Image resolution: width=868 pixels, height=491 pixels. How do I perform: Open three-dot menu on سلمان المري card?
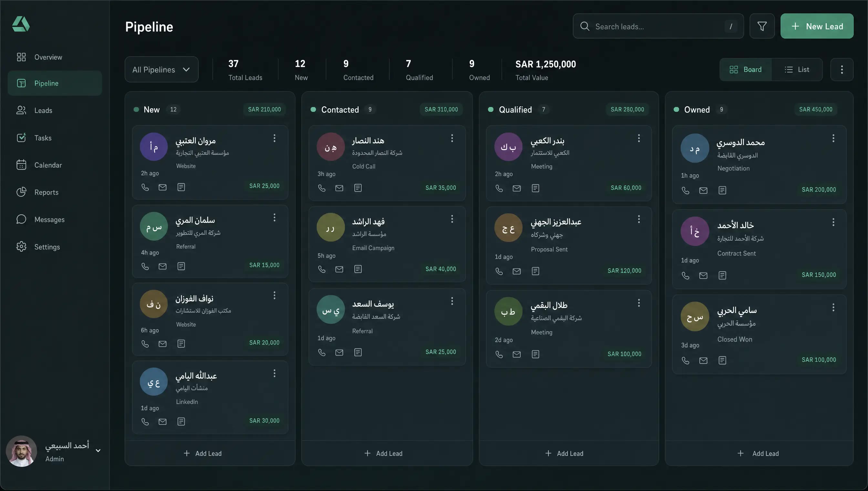pyautogui.click(x=274, y=217)
